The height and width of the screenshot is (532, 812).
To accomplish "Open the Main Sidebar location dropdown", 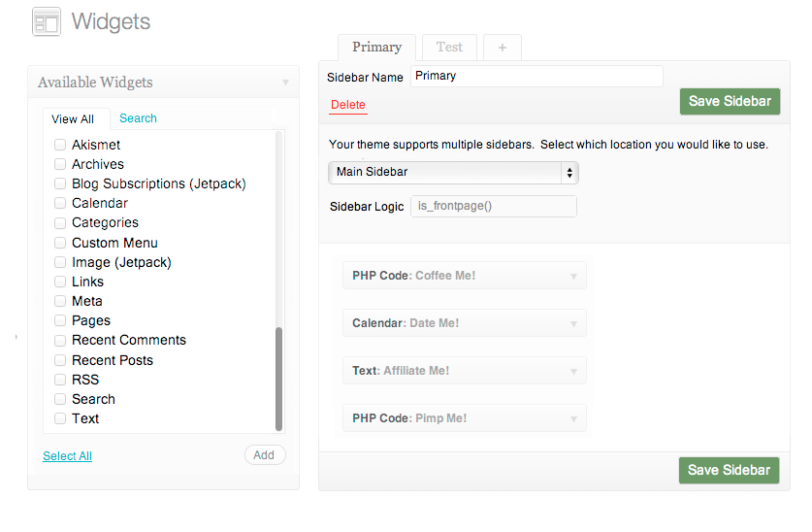I will (x=453, y=173).
